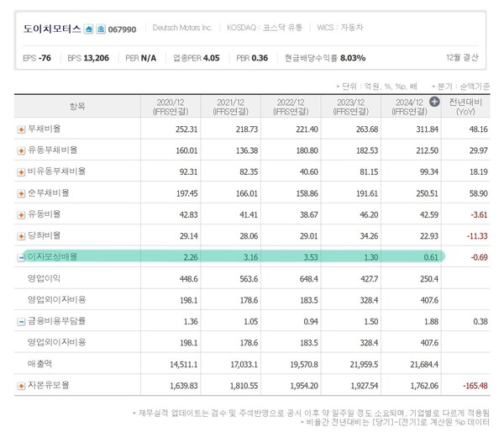Expand the 순부채비율 row
This screenshot has width=504, height=448.
(x=21, y=193)
